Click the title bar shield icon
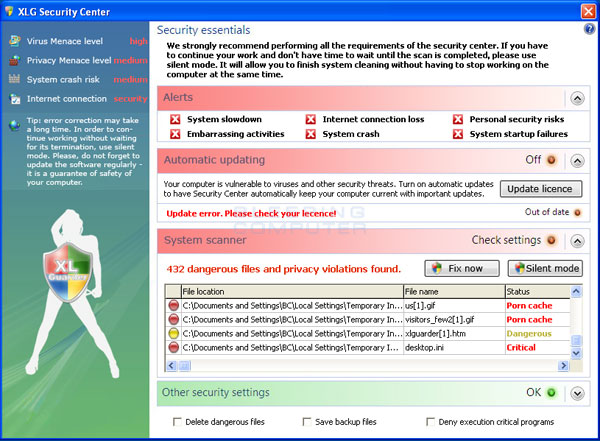Viewport: 600px width, 441px height. coord(9,11)
